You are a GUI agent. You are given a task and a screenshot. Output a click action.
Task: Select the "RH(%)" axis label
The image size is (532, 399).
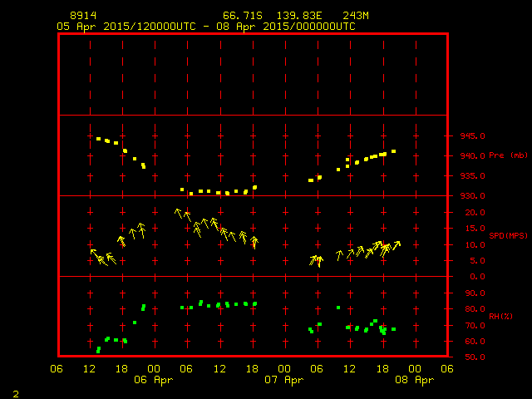(x=500, y=317)
